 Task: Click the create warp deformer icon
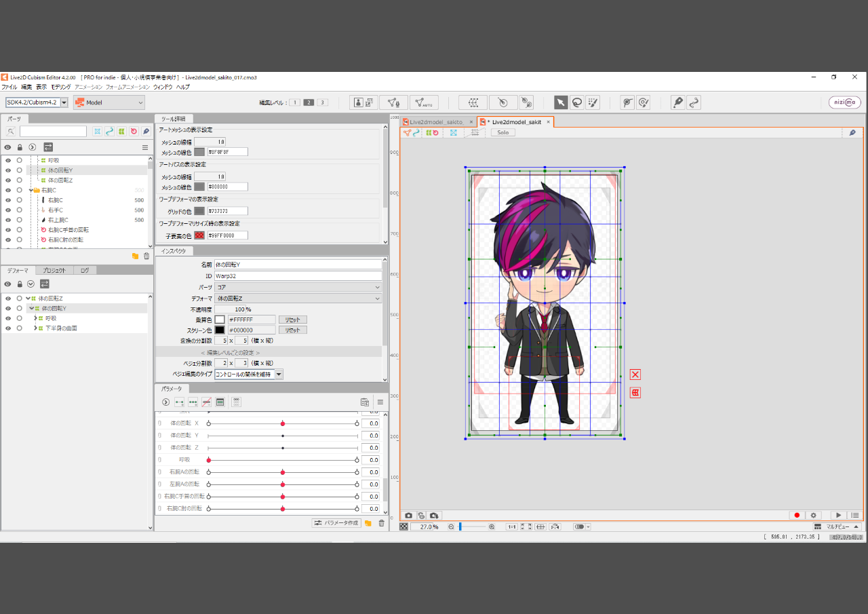pyautogui.click(x=473, y=102)
